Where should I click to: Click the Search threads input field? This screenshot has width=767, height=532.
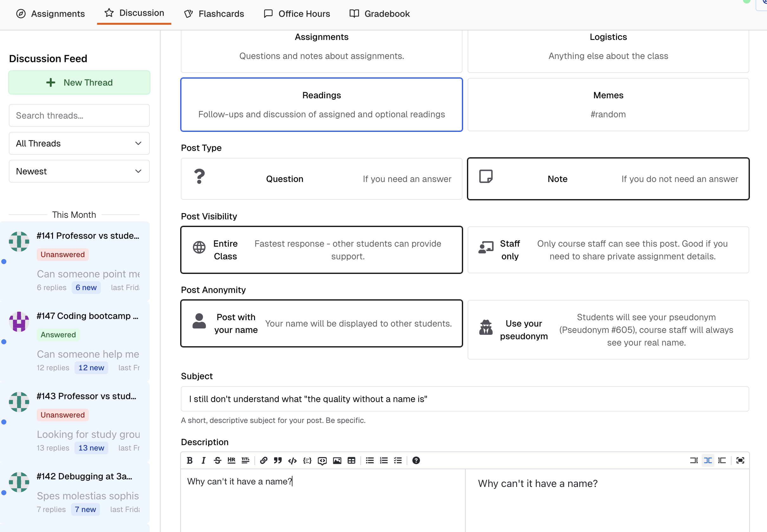[x=79, y=115]
